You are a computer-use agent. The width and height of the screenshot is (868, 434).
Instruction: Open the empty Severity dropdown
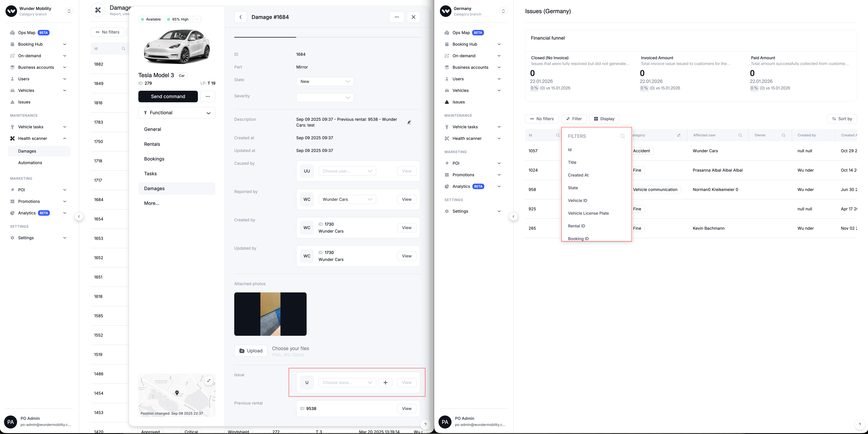click(325, 98)
